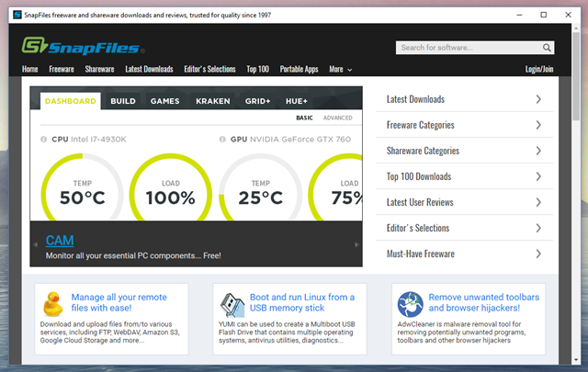Expand Latest User Reviews chevron
The image size is (588, 372).
point(538,202)
